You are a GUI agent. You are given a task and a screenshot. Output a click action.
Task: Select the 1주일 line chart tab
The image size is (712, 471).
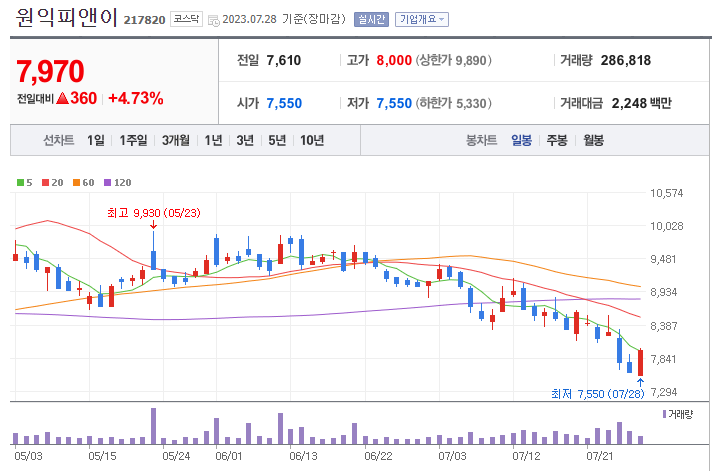tap(133, 140)
